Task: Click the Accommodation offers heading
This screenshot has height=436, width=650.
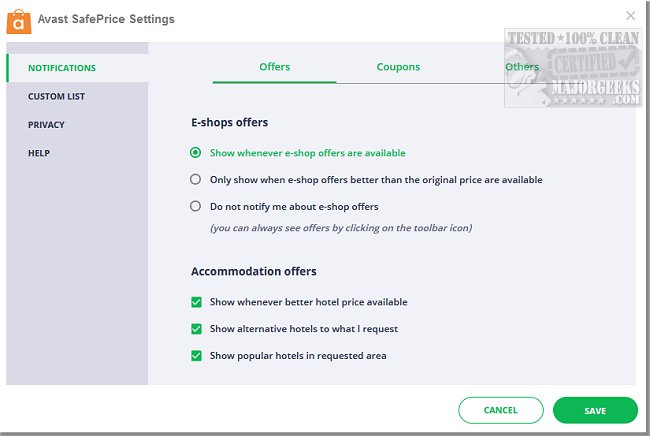Action: coord(253,271)
